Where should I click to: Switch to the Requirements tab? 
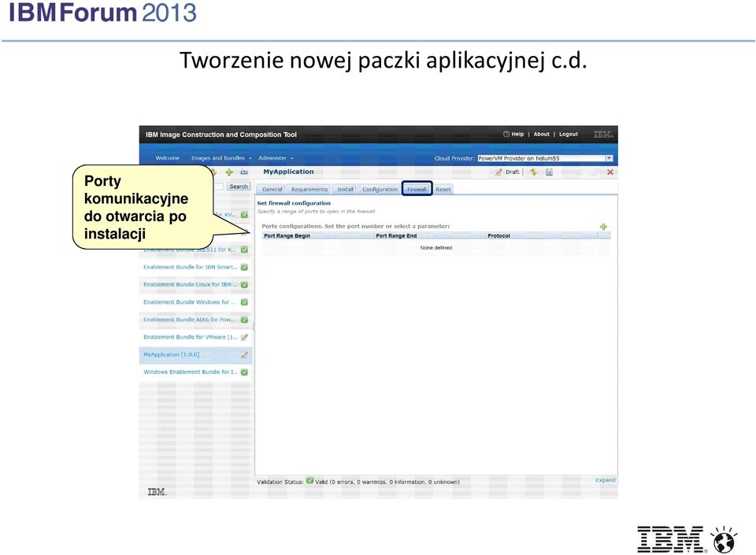309,190
